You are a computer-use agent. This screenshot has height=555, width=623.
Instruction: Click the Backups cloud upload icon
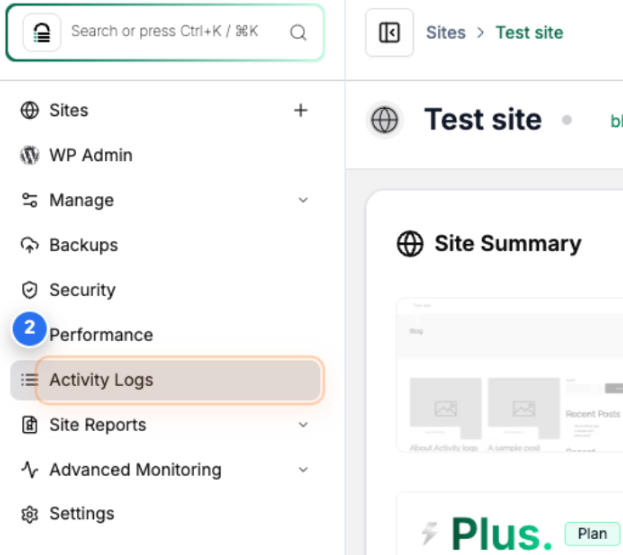pyautogui.click(x=30, y=245)
